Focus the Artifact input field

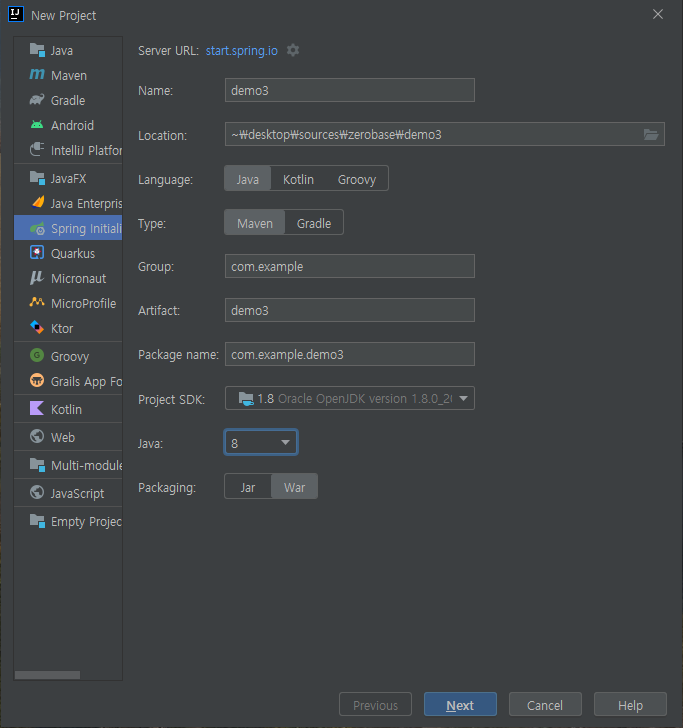[350, 310]
